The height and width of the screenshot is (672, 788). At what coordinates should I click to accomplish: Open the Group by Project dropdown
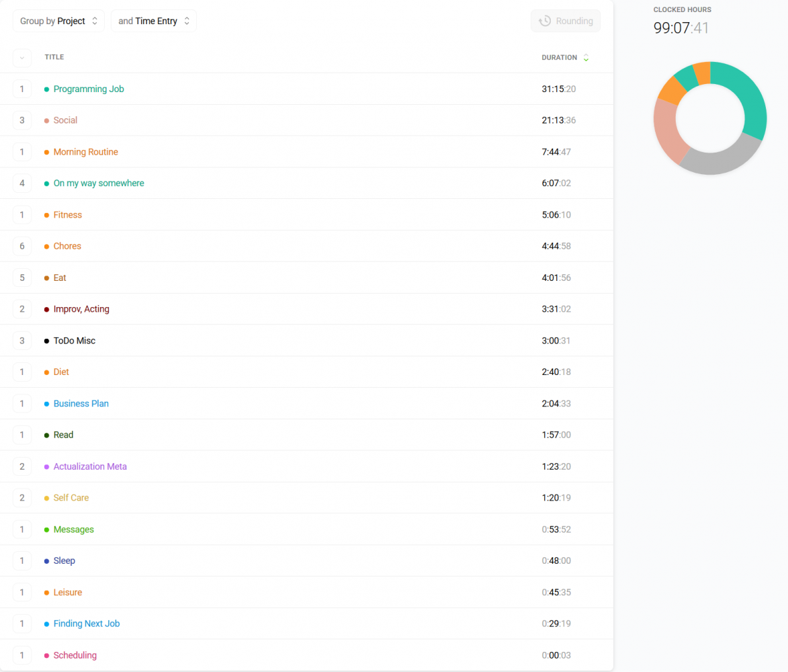tap(58, 21)
